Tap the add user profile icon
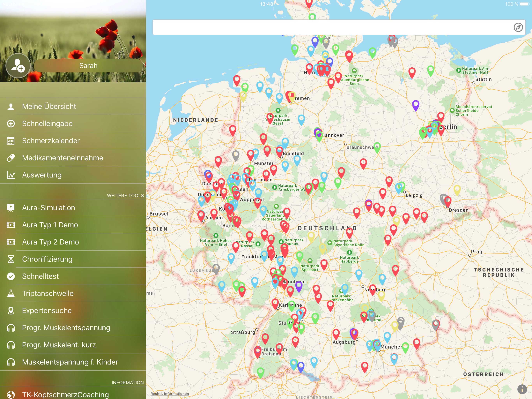 [18, 66]
